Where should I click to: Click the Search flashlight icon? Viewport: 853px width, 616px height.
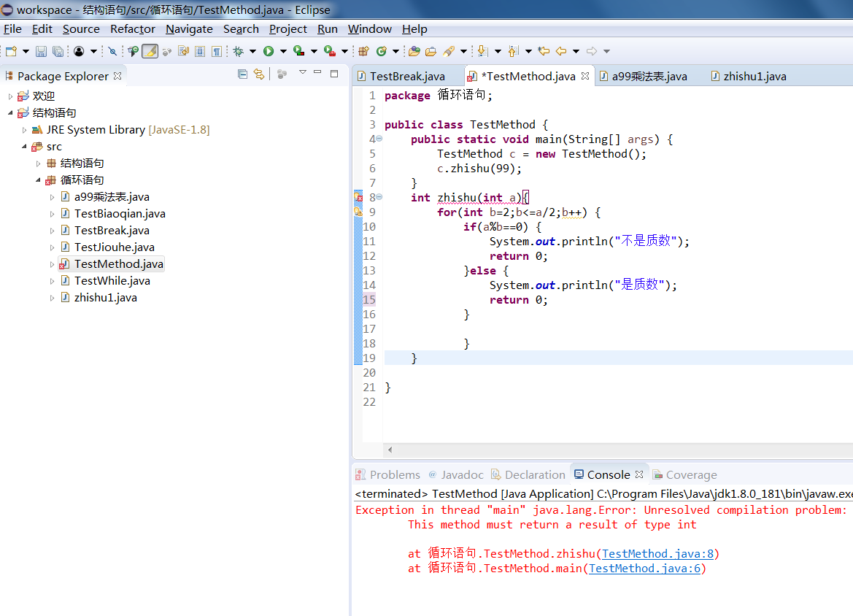pos(449,51)
